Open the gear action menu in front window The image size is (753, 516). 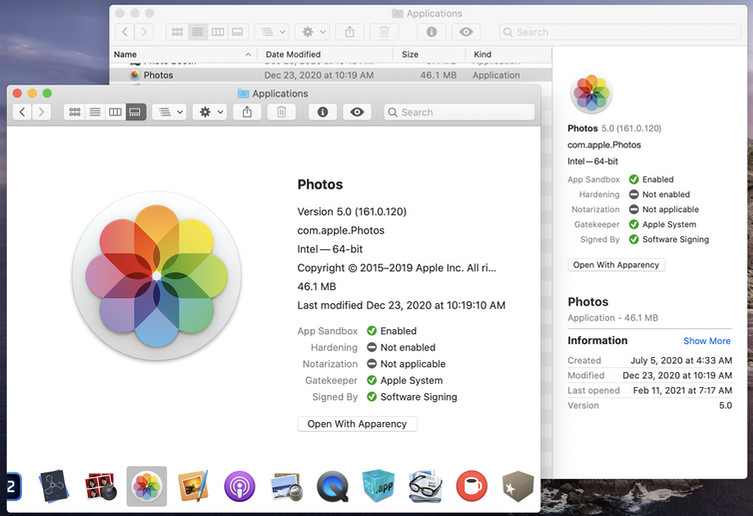click(x=209, y=112)
